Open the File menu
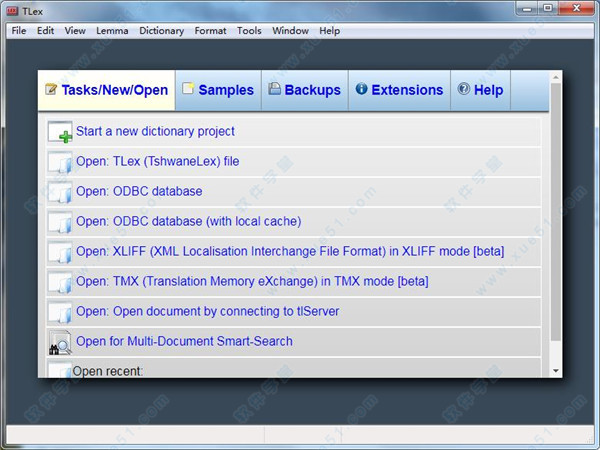The image size is (600, 450). (x=19, y=31)
